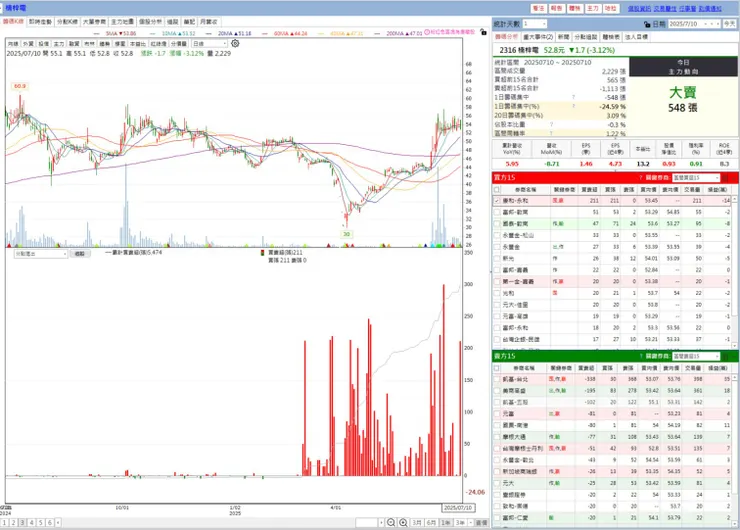This screenshot has width=740, height=530.
Task: Tick checkbox for 摩根大通 seller row
Action: (x=496, y=437)
